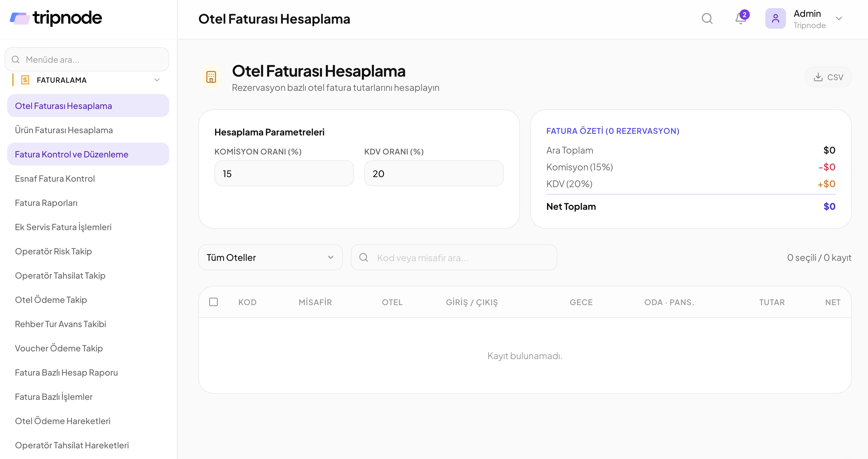Image resolution: width=868 pixels, height=459 pixels.
Task: Click the header search magnifier icon
Action: 707,18
